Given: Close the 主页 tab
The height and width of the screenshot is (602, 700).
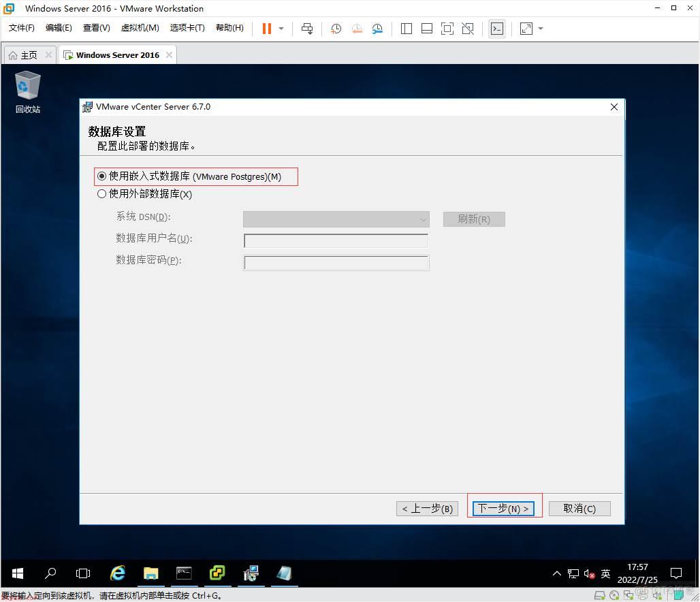Looking at the screenshot, I should pyautogui.click(x=48, y=54).
